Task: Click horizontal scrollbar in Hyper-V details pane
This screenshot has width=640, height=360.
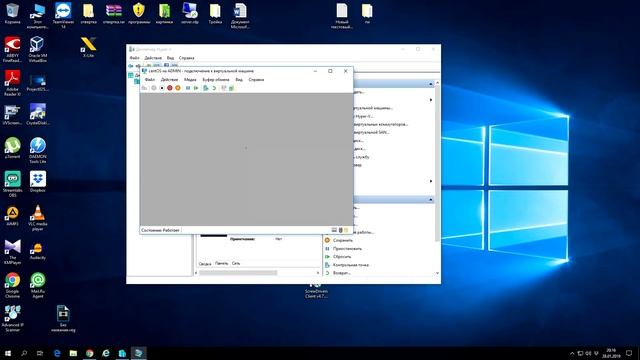Action: point(238,273)
